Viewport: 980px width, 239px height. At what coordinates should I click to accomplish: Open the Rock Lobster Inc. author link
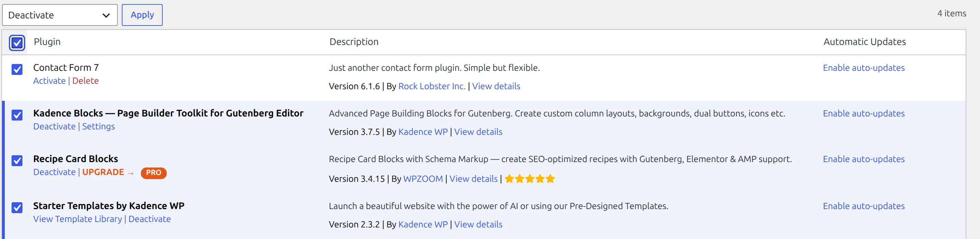tap(432, 86)
